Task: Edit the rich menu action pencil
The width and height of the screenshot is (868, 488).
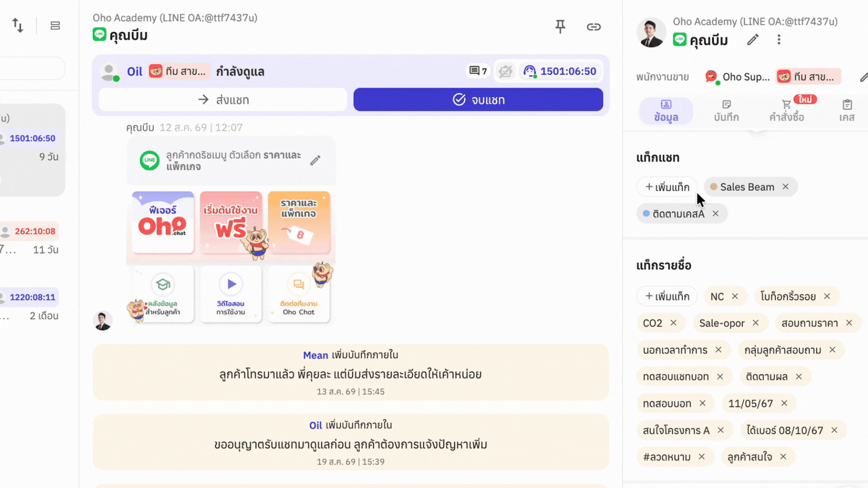Action: coord(316,160)
